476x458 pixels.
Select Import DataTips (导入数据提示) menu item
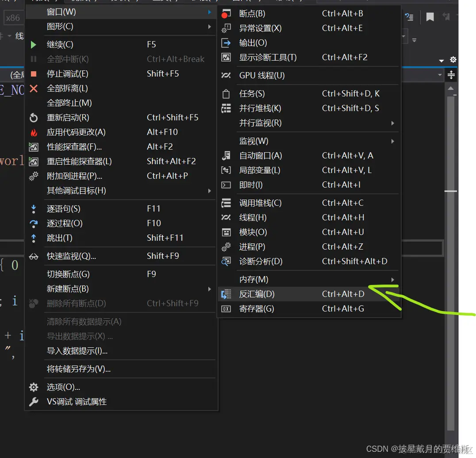click(121, 351)
